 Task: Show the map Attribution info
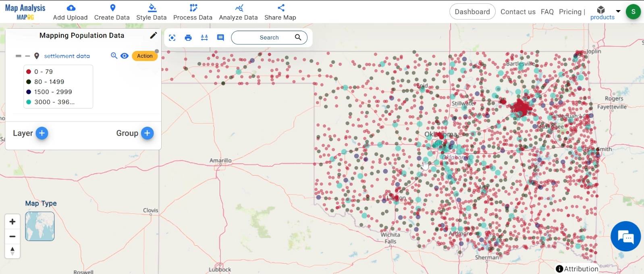[577, 269]
